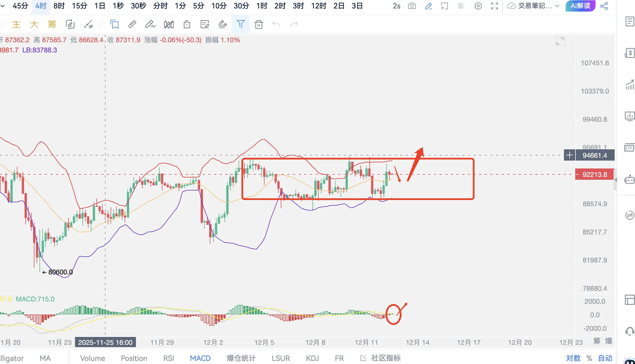This screenshot has width=635, height=364.
Task: Toggle logarithmic scale 对数
Action: point(573,358)
